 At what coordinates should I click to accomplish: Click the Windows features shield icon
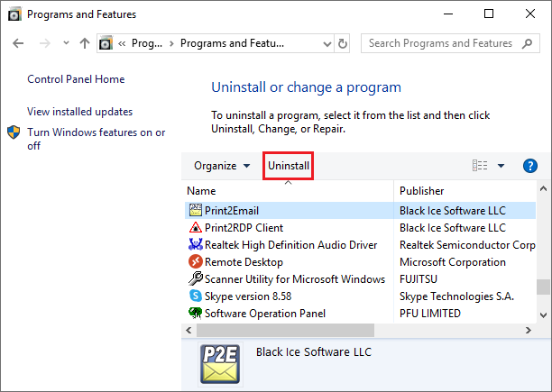coord(14,132)
